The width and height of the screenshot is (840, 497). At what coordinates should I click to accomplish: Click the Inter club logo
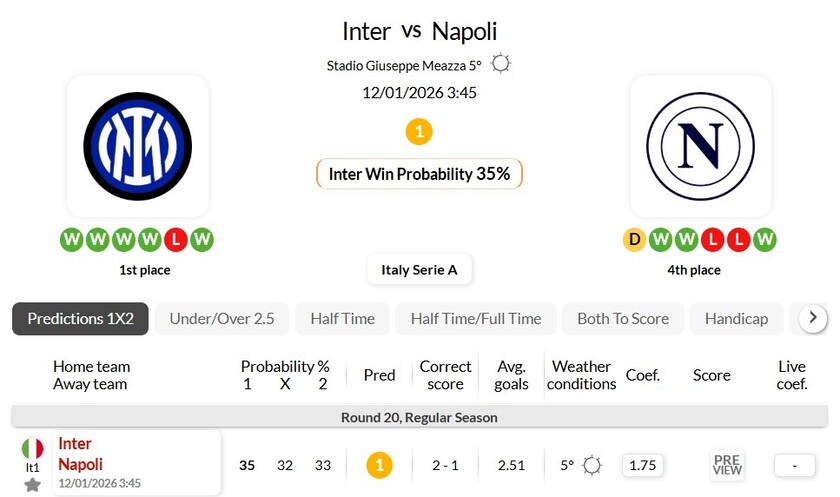coord(137,146)
